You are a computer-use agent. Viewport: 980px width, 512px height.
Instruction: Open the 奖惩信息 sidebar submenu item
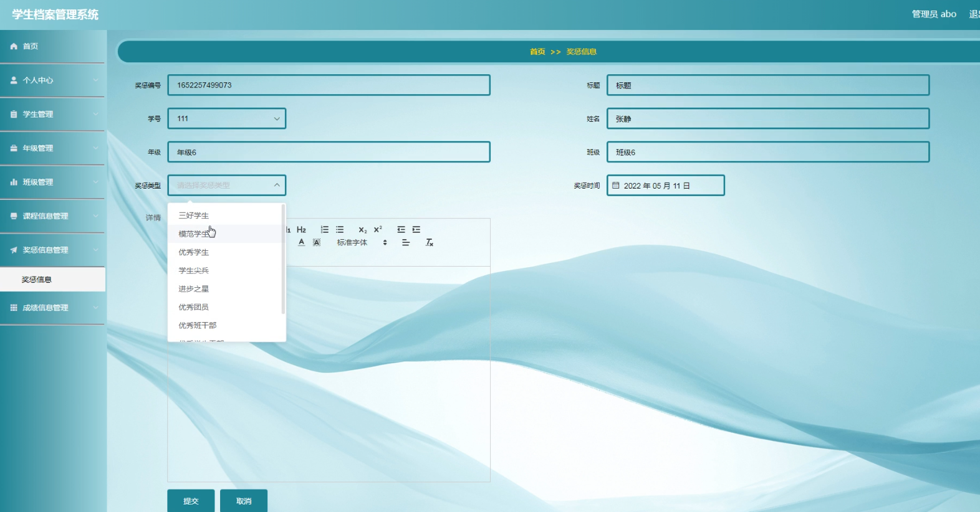coord(52,280)
